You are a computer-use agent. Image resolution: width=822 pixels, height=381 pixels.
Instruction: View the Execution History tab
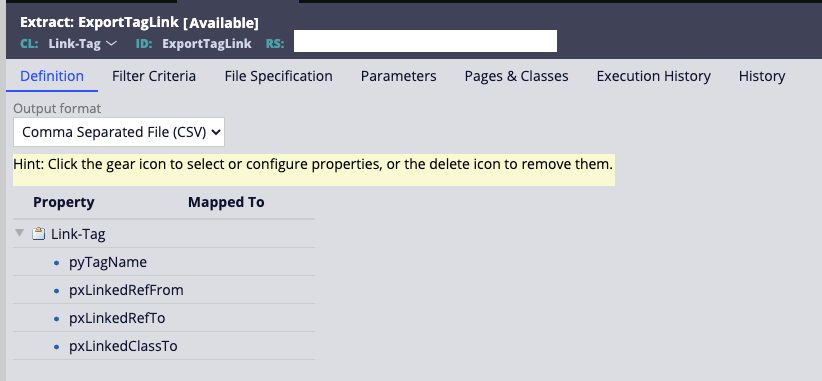[x=654, y=77]
